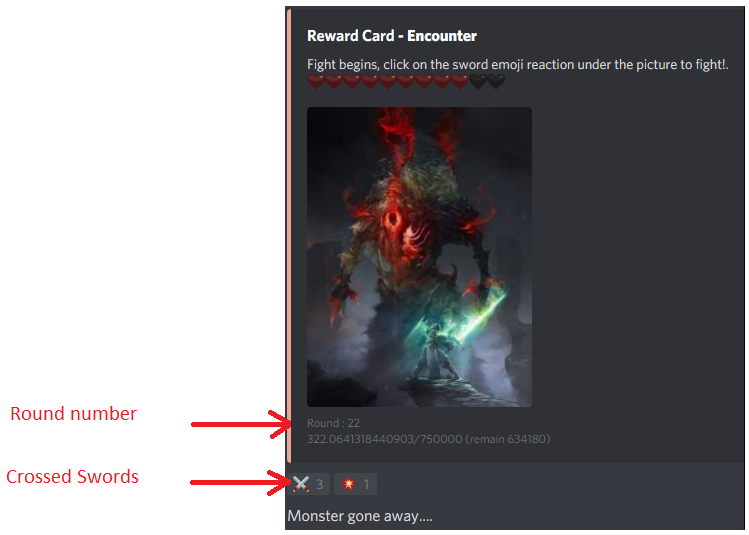Click the red arrow pointing to Round

[241, 424]
